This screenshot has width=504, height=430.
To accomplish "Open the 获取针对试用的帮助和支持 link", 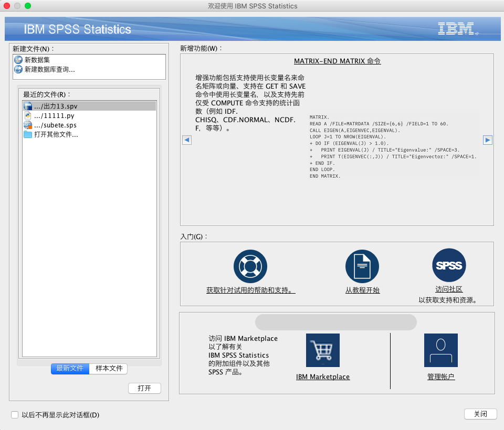I will point(250,291).
